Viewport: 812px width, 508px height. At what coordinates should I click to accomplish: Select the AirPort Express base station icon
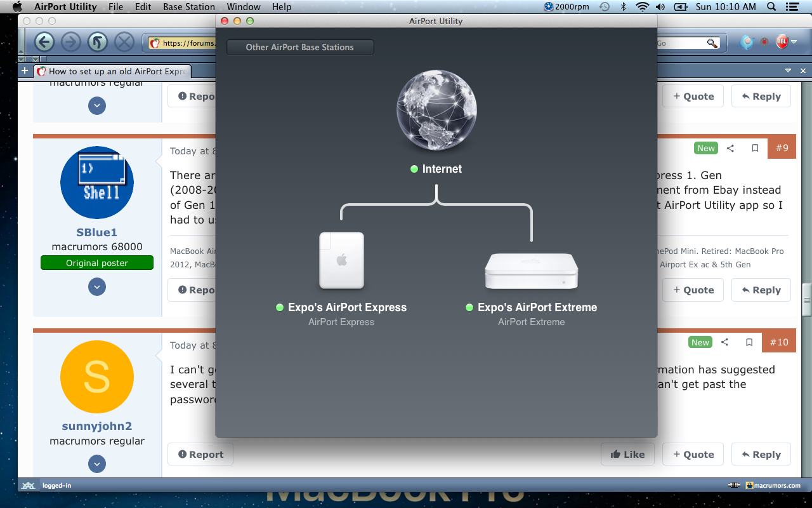pyautogui.click(x=341, y=260)
